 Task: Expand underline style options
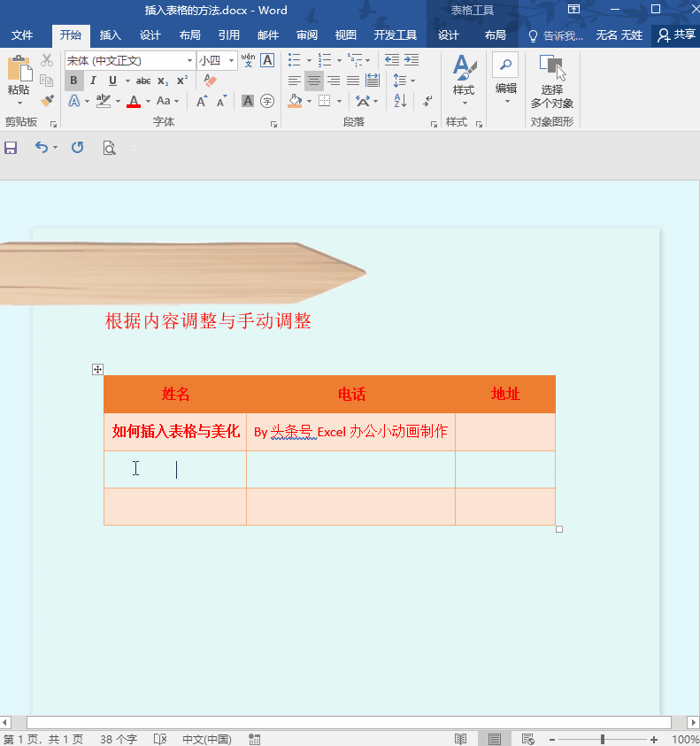click(x=127, y=81)
